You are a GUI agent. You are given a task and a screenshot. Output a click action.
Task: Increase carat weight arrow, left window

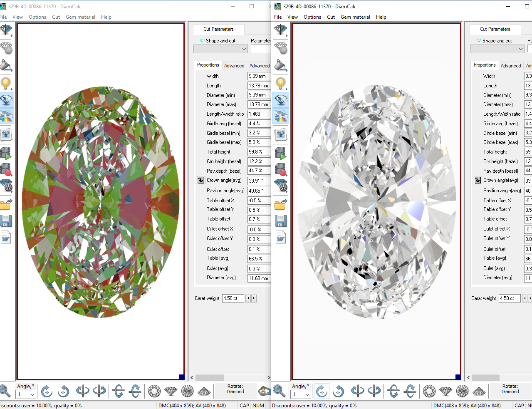pyautogui.click(x=254, y=298)
